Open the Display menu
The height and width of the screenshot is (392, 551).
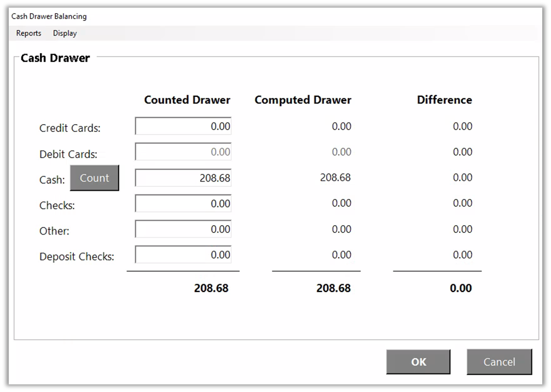point(65,33)
